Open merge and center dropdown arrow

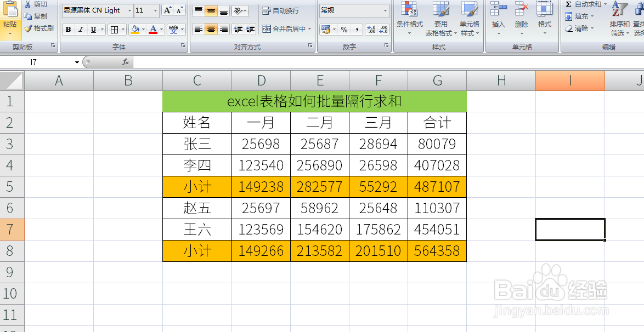pos(310,28)
